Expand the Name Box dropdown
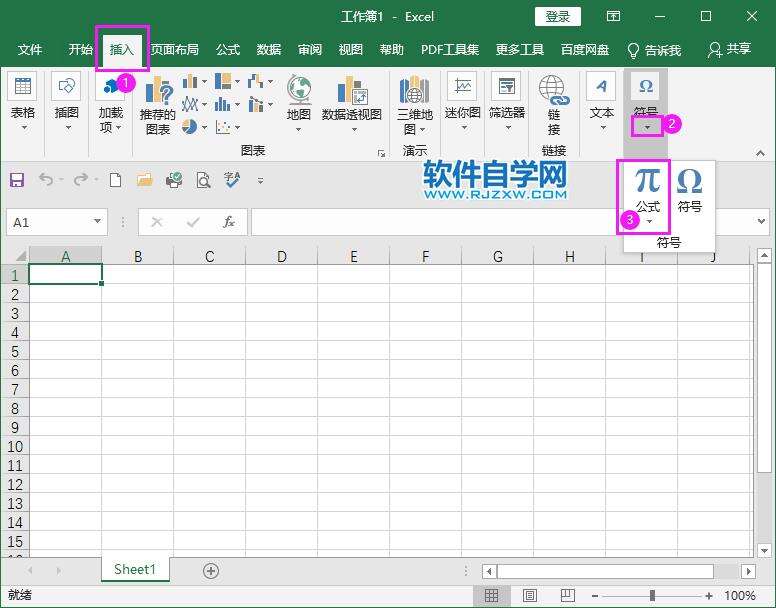Screen dimensions: 776x608 point(97,221)
